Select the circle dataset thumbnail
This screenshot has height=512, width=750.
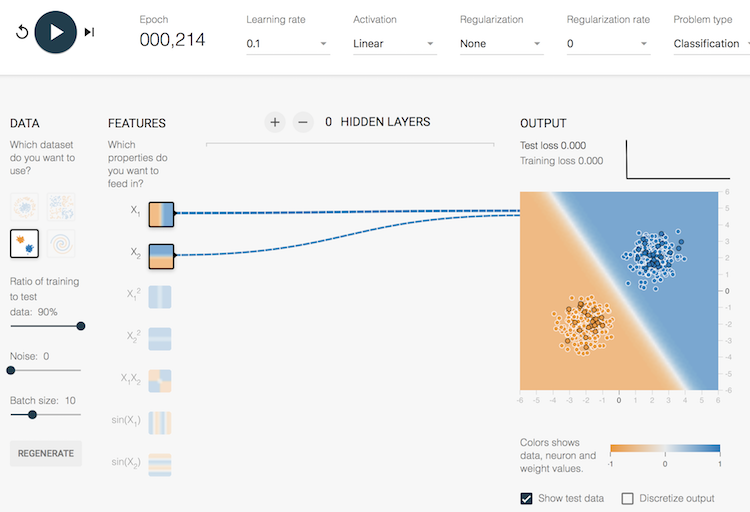pos(24,206)
